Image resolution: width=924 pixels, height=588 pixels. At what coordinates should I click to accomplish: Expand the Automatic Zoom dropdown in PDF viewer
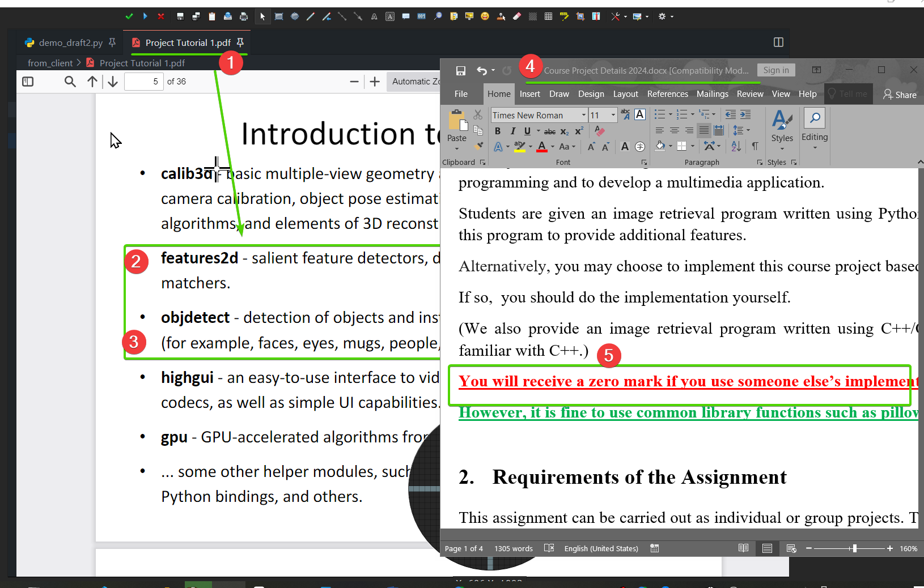click(414, 82)
